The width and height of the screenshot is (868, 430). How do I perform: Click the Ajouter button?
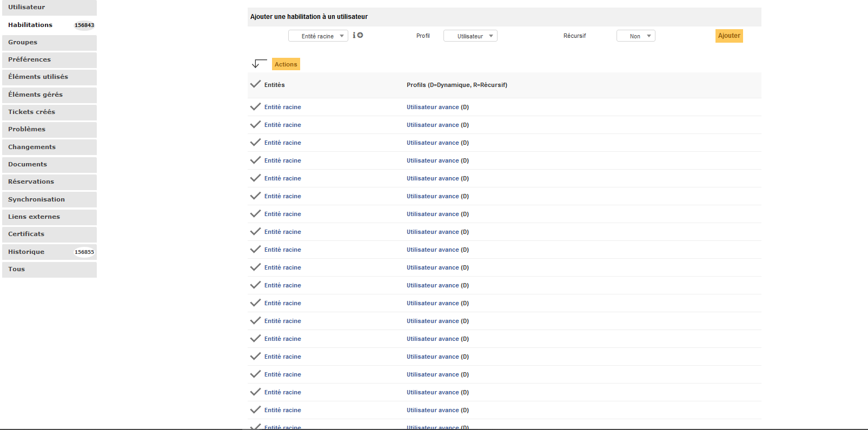pos(729,36)
